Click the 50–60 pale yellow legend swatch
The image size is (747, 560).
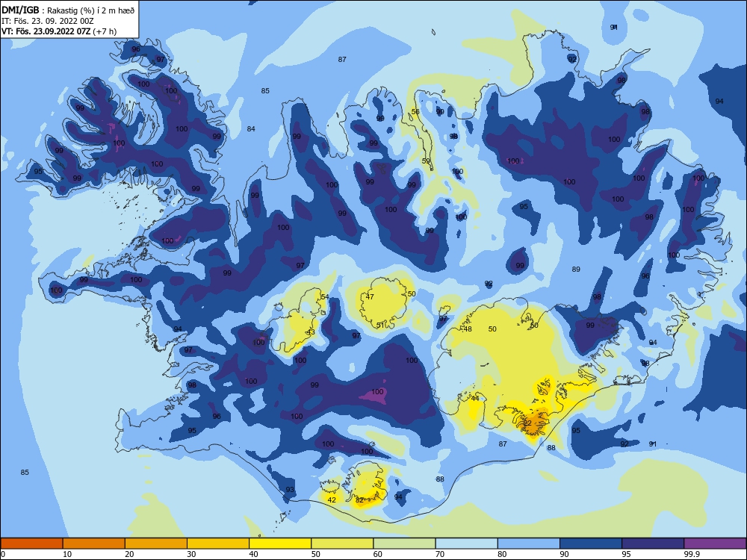[x=342, y=544]
